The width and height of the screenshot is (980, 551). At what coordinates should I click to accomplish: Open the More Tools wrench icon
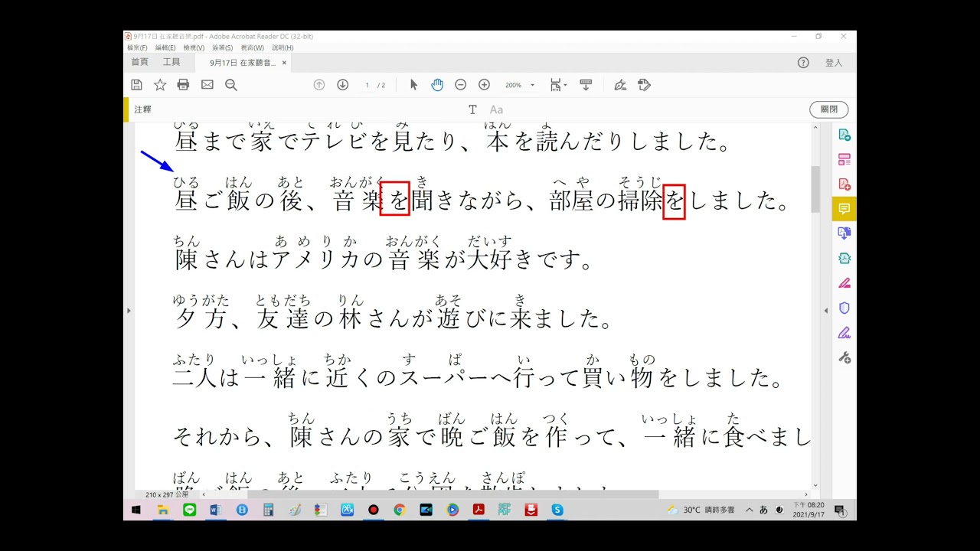pyautogui.click(x=844, y=357)
